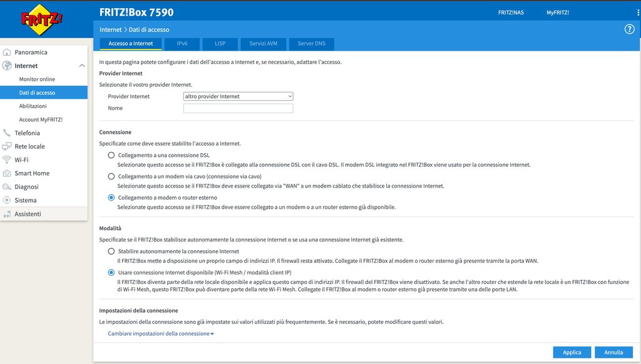The width and height of the screenshot is (641, 364).
Task: Switch to the IPv6 tab
Action: pos(182,44)
